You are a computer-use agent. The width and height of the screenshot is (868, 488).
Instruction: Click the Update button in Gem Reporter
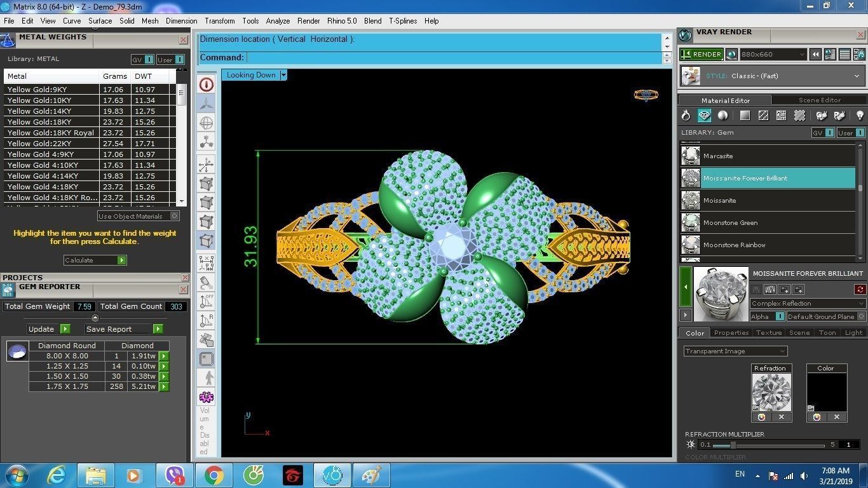point(49,329)
